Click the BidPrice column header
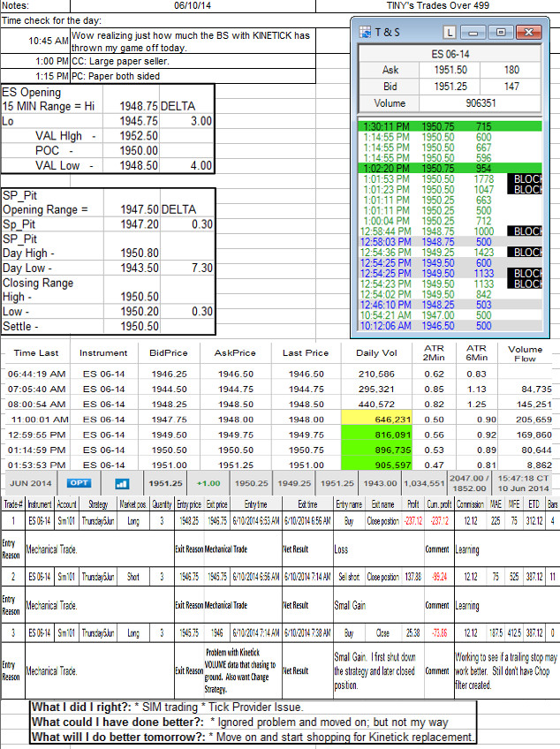Screen dimensions: 560x749 pyautogui.click(x=168, y=353)
